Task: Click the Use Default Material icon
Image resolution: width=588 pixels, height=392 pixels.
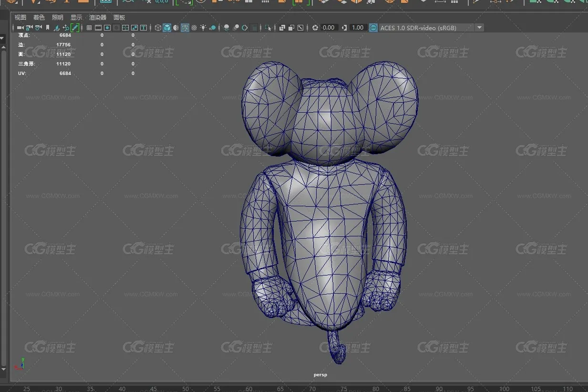Action: pos(176,28)
